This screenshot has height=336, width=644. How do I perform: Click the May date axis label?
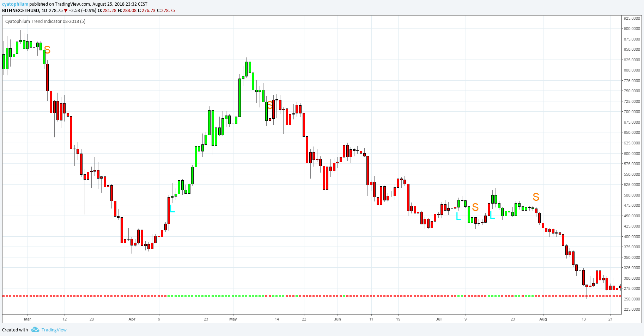pyautogui.click(x=233, y=319)
